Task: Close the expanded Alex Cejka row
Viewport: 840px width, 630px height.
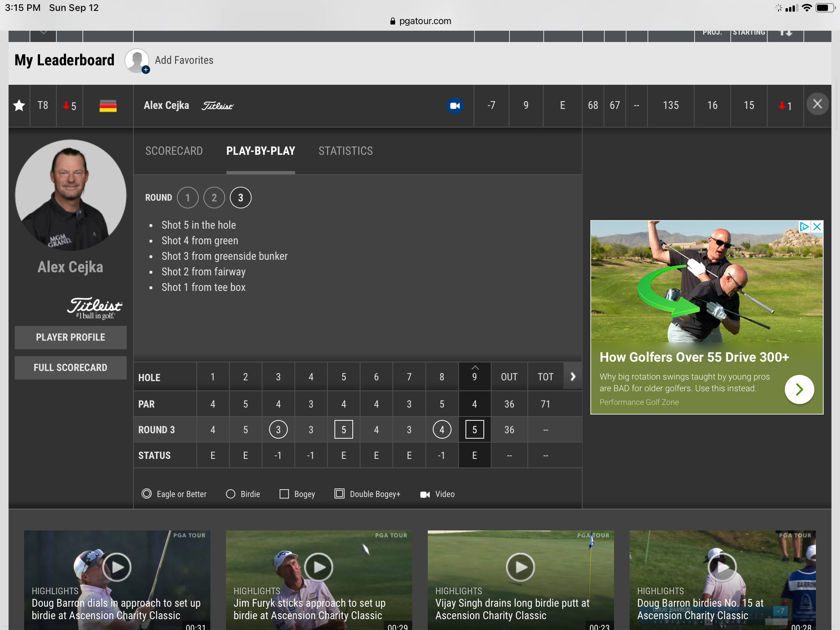Action: coord(817,104)
